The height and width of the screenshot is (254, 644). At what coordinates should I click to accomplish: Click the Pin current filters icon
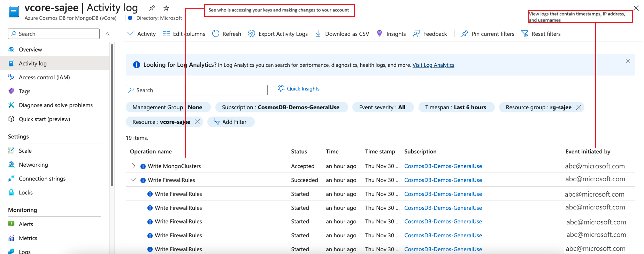pyautogui.click(x=465, y=33)
